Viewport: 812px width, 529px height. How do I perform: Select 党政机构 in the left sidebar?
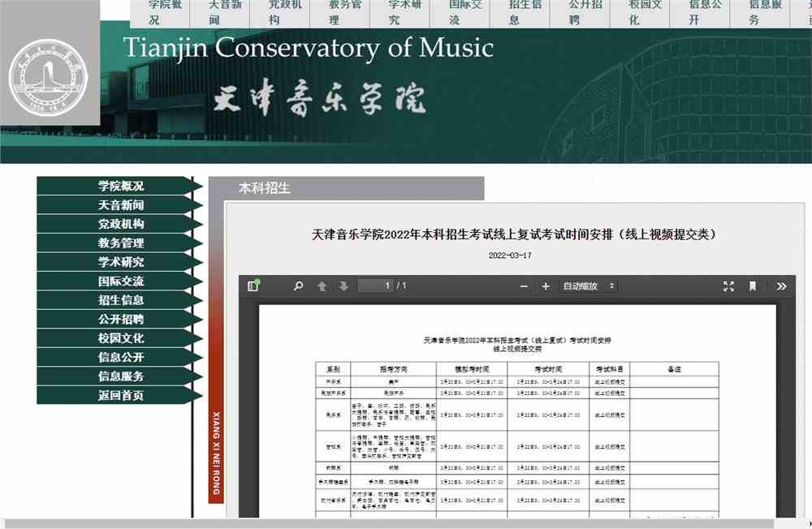click(x=120, y=224)
